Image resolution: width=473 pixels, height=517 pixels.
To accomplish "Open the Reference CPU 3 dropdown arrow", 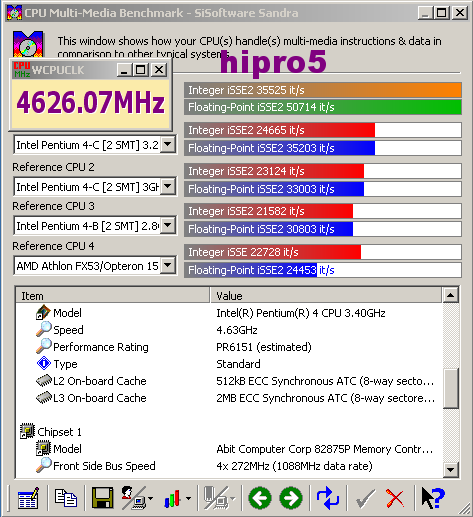I will [x=168, y=226].
